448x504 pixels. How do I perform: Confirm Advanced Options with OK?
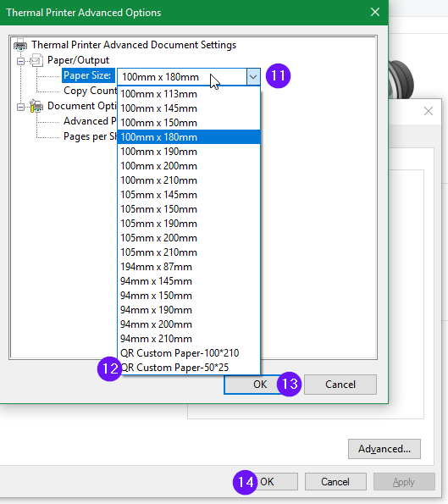coord(260,385)
